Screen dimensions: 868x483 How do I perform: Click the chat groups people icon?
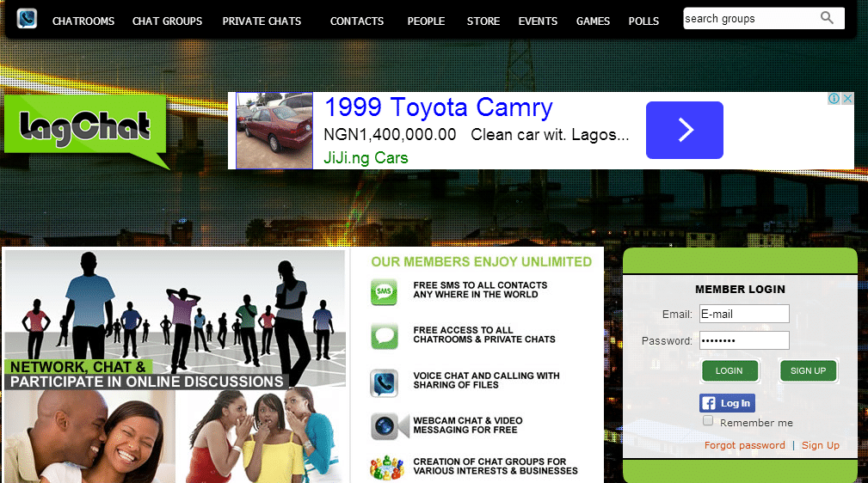tap(386, 468)
